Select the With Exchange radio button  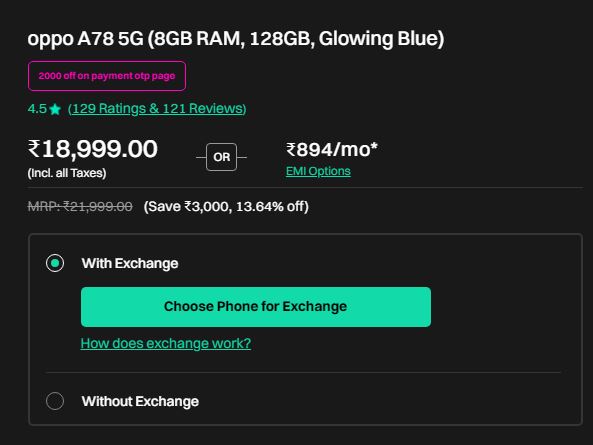pyautogui.click(x=55, y=263)
